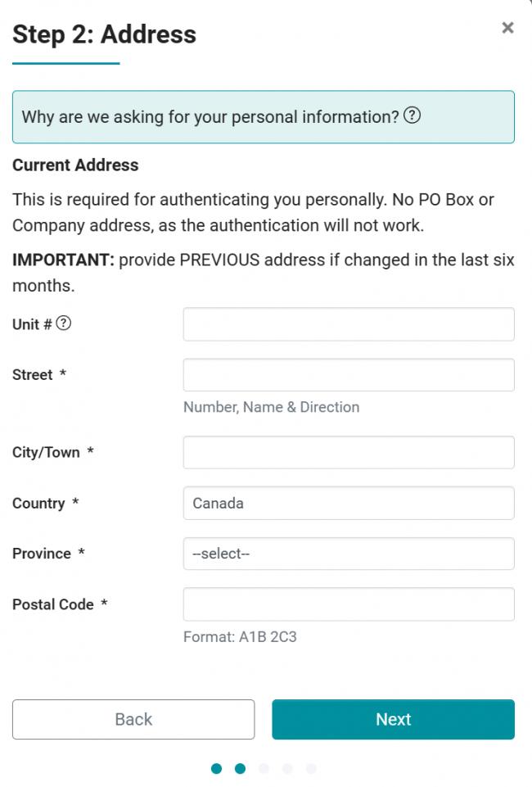The image size is (532, 787).
Task: Select the City/Town input box
Action: 349,452
